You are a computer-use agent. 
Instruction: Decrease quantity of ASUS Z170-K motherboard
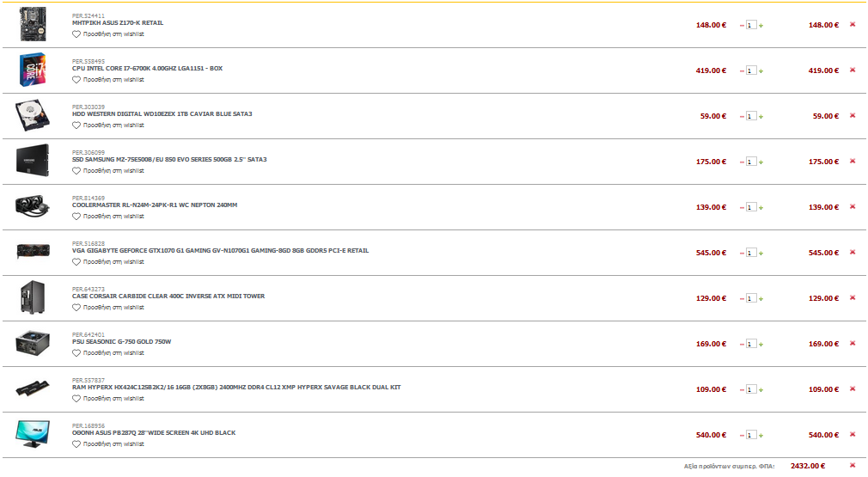[x=742, y=26]
